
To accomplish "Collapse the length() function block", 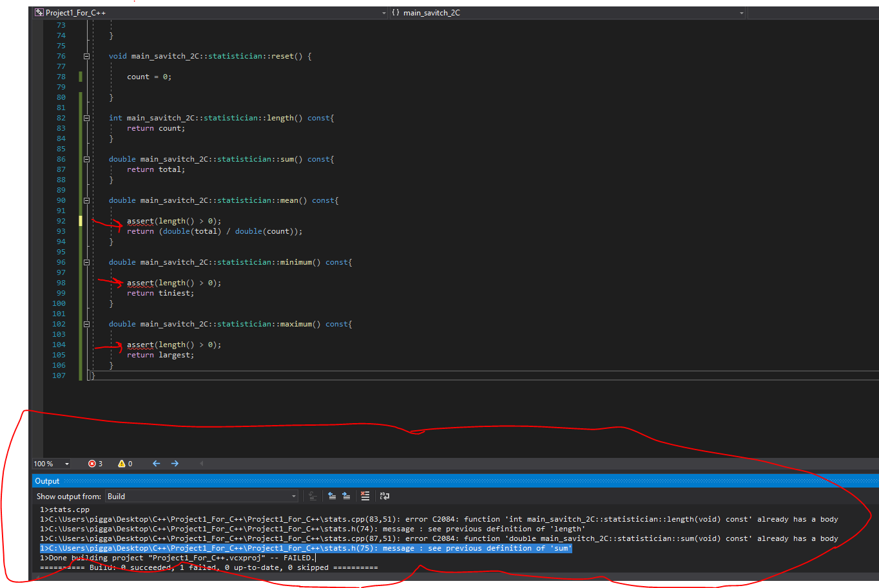I will [86, 118].
